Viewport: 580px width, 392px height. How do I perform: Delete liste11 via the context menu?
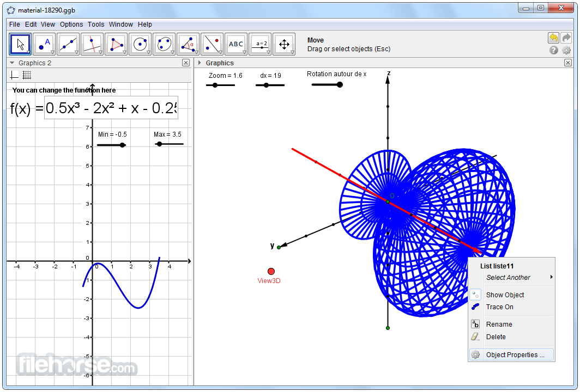497,336
